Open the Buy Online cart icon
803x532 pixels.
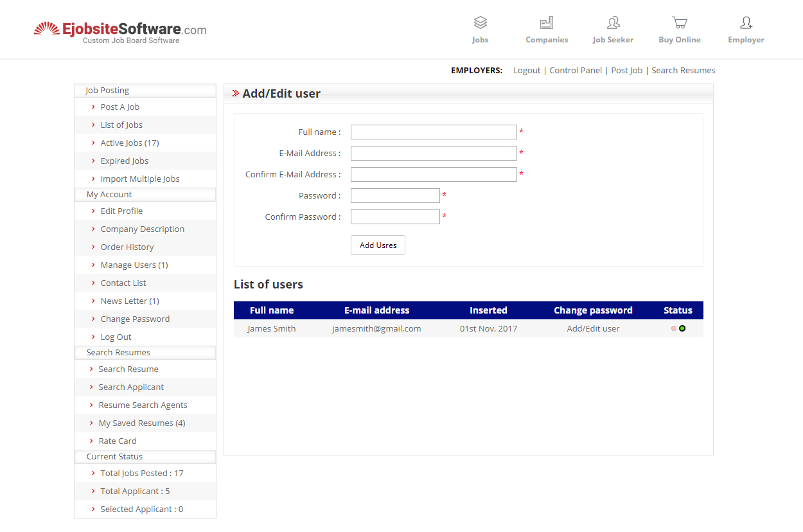pos(680,23)
